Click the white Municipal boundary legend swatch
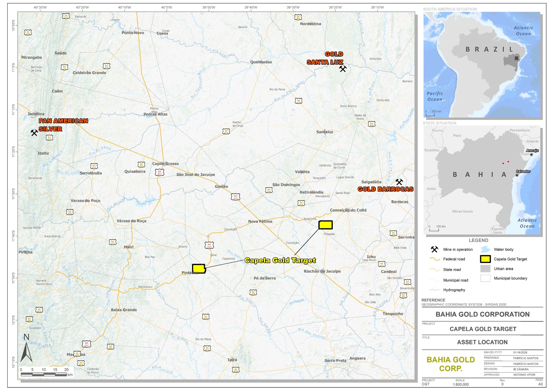Viewport: 551px width, 392px height. (485, 278)
